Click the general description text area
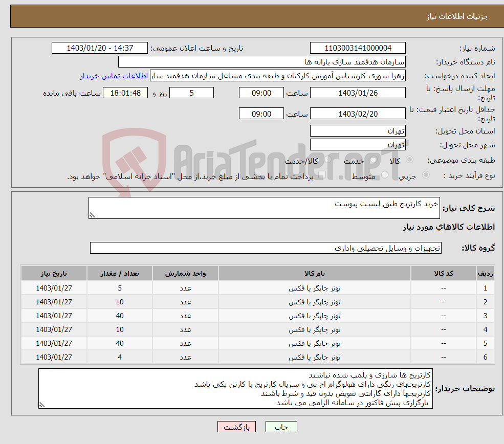The image size is (504, 444). 264,208
